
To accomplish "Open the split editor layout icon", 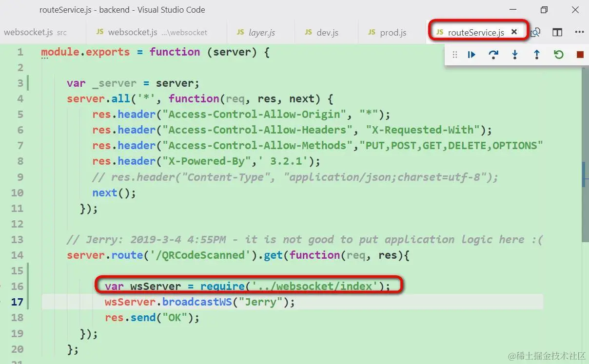I will pos(557,32).
